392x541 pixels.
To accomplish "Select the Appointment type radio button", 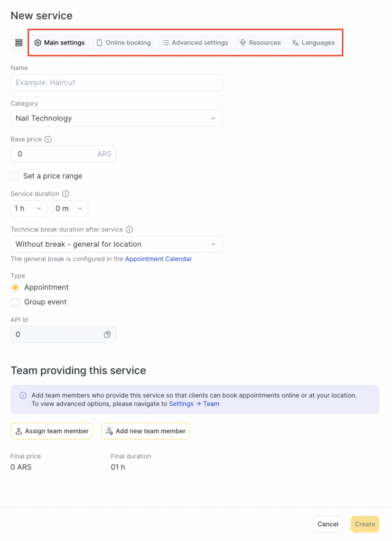I will (15, 287).
